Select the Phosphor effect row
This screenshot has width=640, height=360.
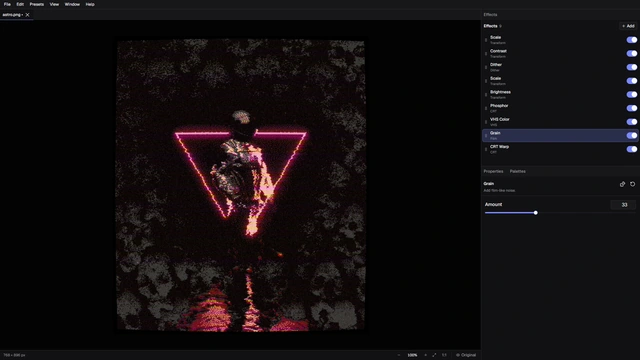click(560, 108)
